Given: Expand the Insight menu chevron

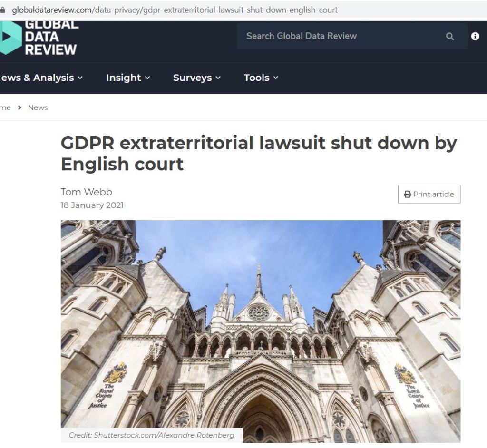Looking at the screenshot, I should tap(147, 78).
